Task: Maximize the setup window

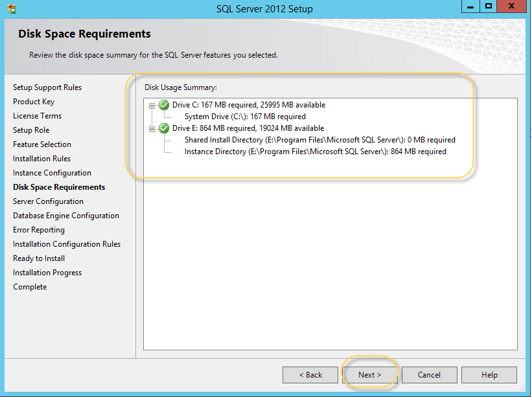Action: point(489,6)
